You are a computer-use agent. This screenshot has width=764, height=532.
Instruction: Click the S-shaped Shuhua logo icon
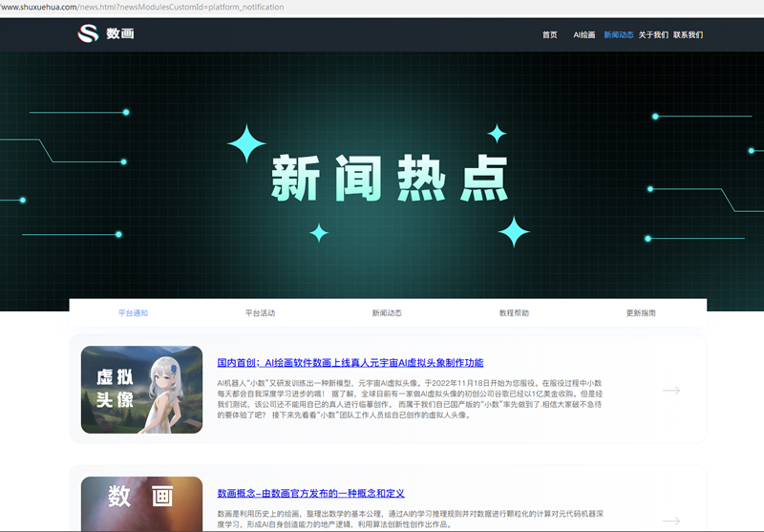[88, 33]
